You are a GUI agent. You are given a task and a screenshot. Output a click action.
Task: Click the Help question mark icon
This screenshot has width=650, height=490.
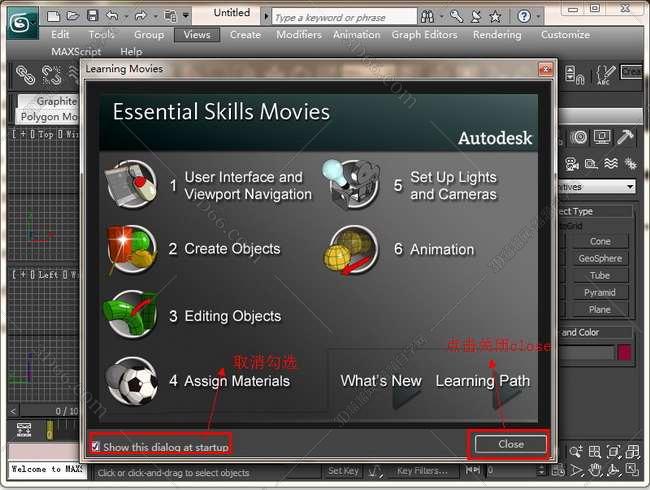tap(524, 17)
